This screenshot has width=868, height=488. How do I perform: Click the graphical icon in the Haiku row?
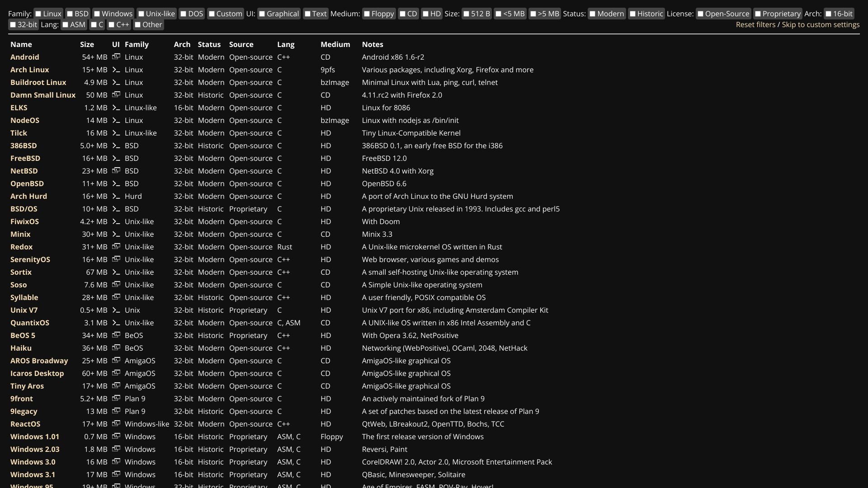[116, 348]
